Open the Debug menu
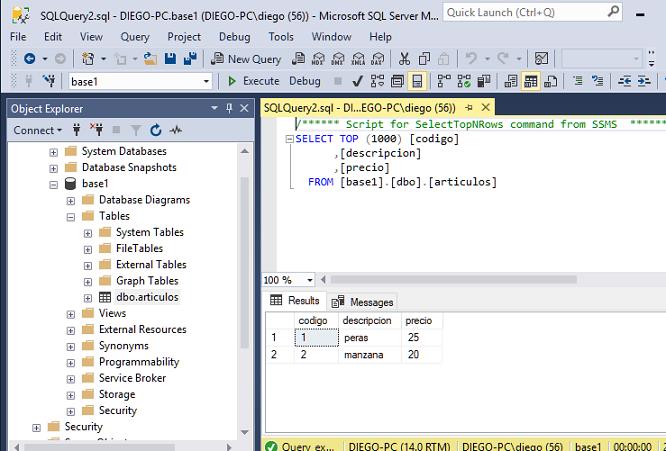This screenshot has width=666, height=451. pyautogui.click(x=234, y=37)
